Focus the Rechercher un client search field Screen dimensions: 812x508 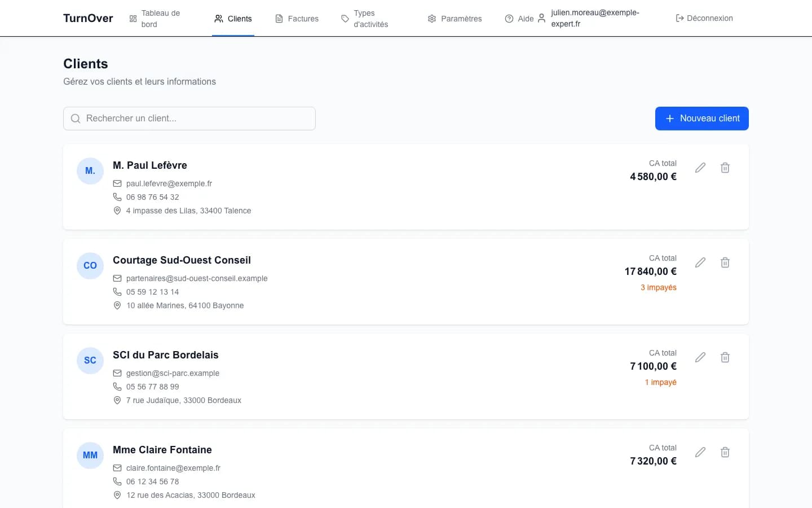189,119
